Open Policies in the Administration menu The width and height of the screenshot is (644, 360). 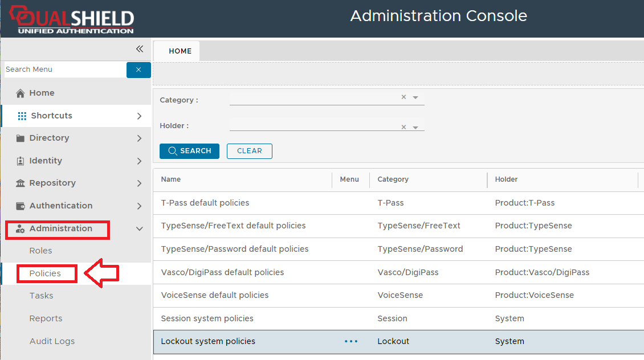(45, 273)
